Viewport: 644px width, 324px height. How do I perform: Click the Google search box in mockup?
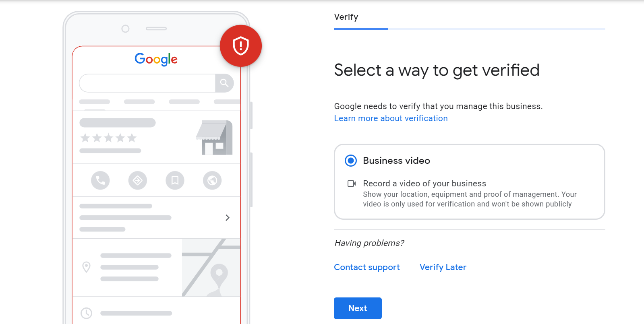click(x=147, y=83)
